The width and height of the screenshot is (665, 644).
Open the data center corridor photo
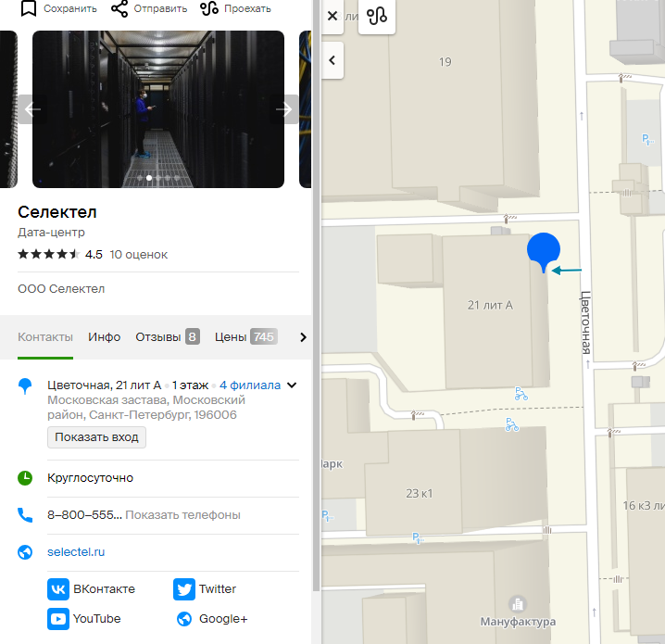[x=158, y=109]
